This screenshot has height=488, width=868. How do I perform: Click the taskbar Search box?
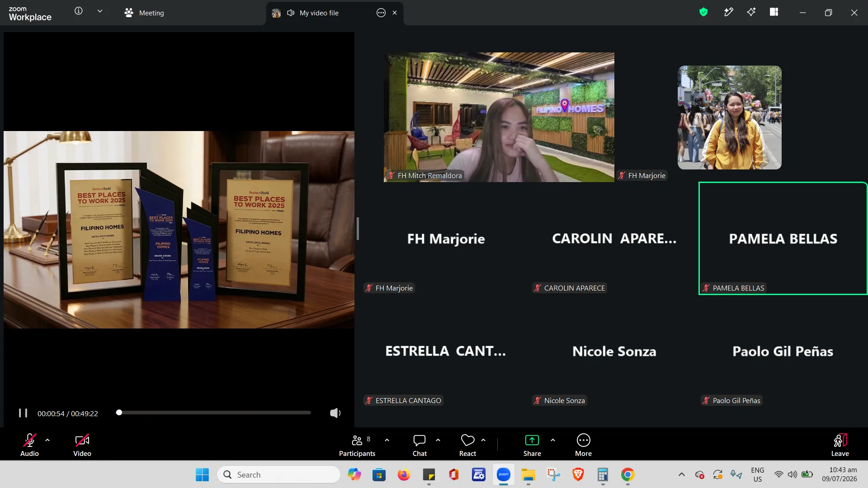pyautogui.click(x=278, y=474)
